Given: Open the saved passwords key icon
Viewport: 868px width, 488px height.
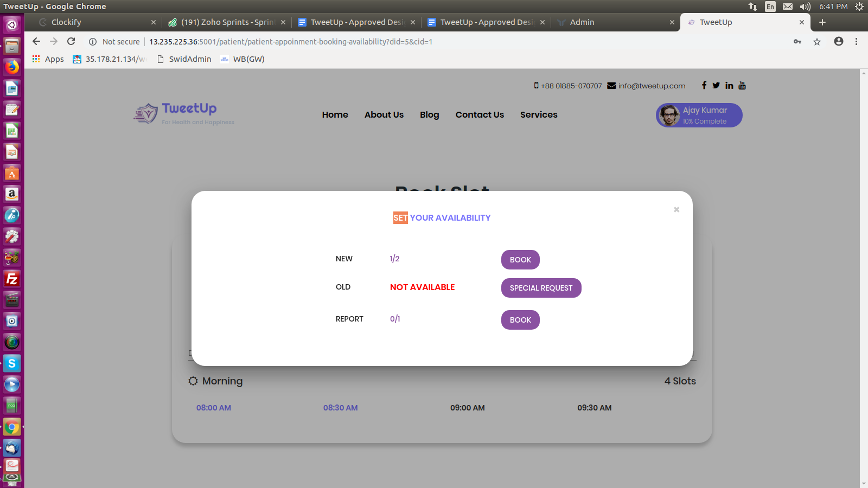Looking at the screenshot, I should click(x=797, y=42).
